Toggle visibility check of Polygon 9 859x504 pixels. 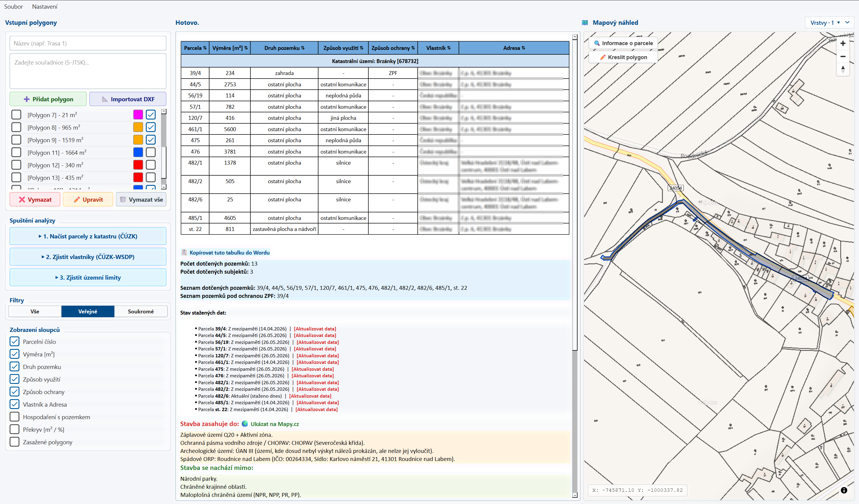[x=151, y=140]
